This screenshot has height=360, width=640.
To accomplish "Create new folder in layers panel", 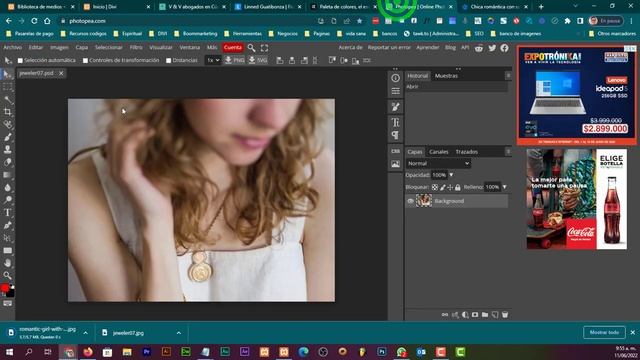I will pos(485,315).
